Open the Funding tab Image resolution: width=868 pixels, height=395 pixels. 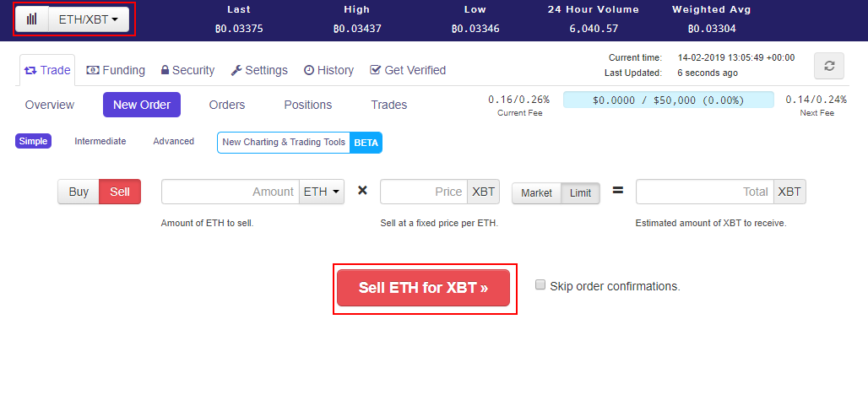[x=116, y=70]
